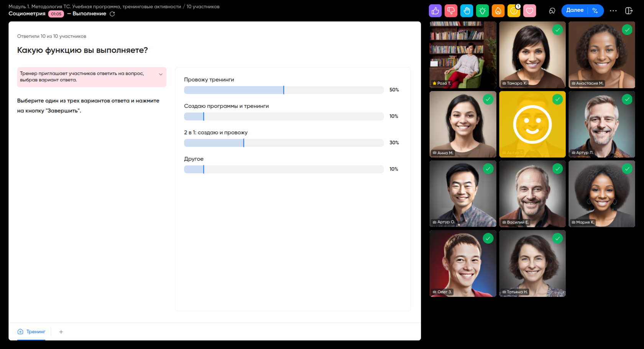644x349 pixels.
Task: Add a new tab with plus
Action: (x=61, y=332)
